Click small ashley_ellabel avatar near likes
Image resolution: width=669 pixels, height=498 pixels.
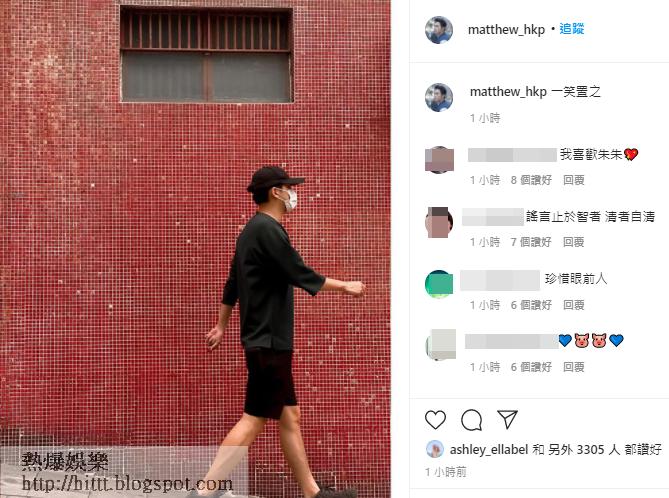pyautogui.click(x=435, y=449)
